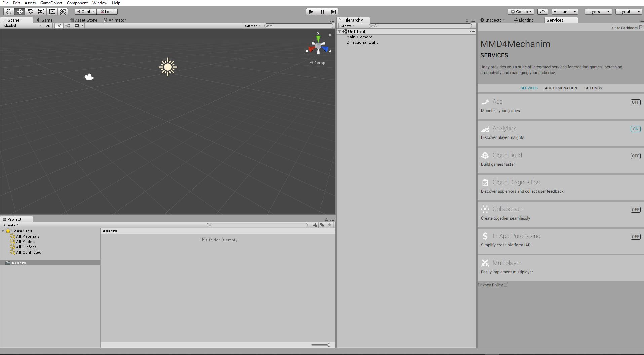Select the Rotate tool
The width and height of the screenshot is (644, 355).
(x=30, y=12)
